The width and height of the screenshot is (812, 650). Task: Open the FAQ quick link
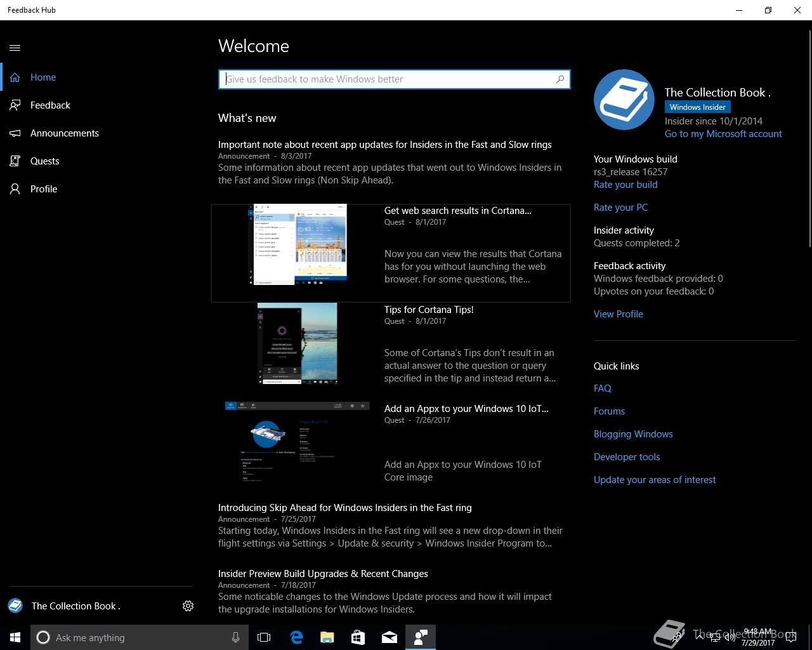coord(603,388)
